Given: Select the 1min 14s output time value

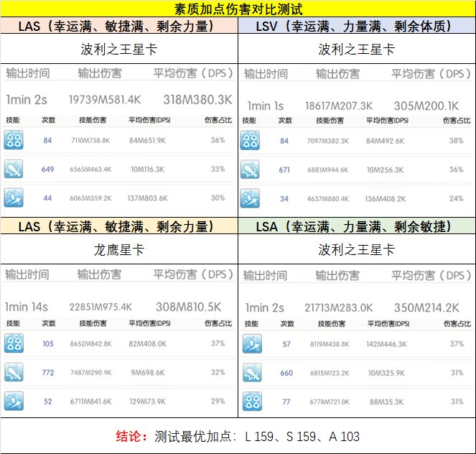Looking at the screenshot, I should click(27, 307).
